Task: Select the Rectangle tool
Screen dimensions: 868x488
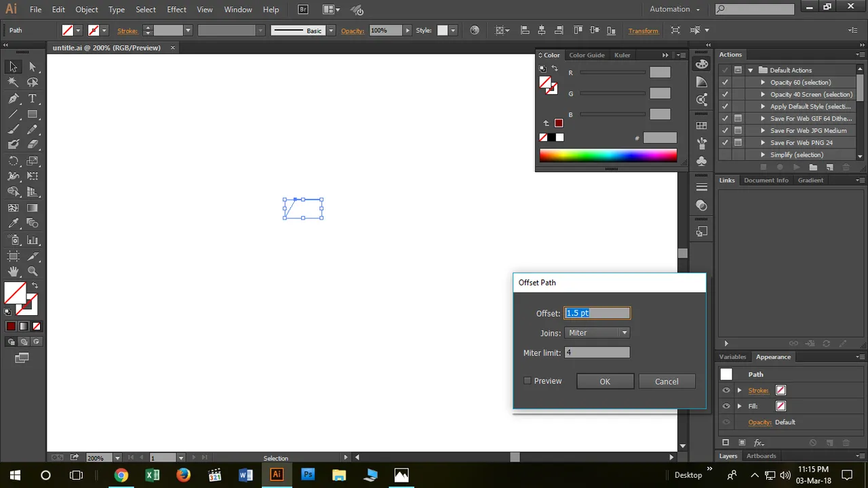Action: (32, 114)
